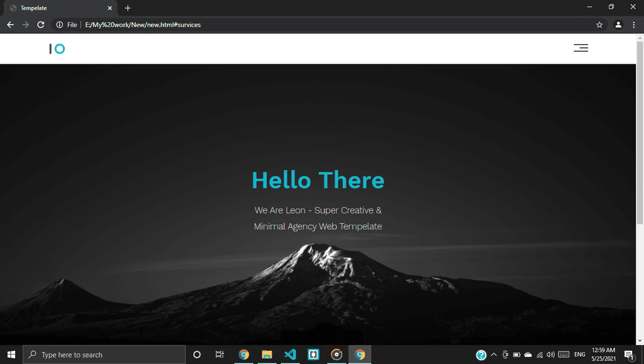Open Wi-Fi network tray icon
The image size is (644, 364).
tap(540, 355)
